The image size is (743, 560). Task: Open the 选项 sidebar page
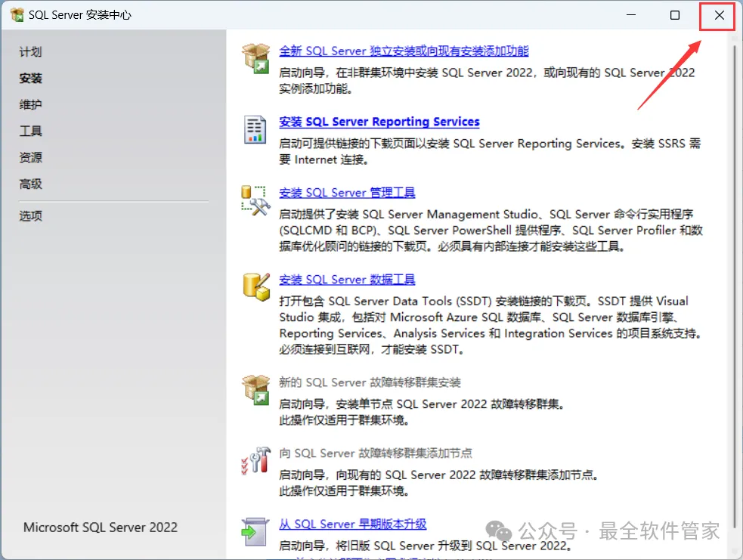31,216
